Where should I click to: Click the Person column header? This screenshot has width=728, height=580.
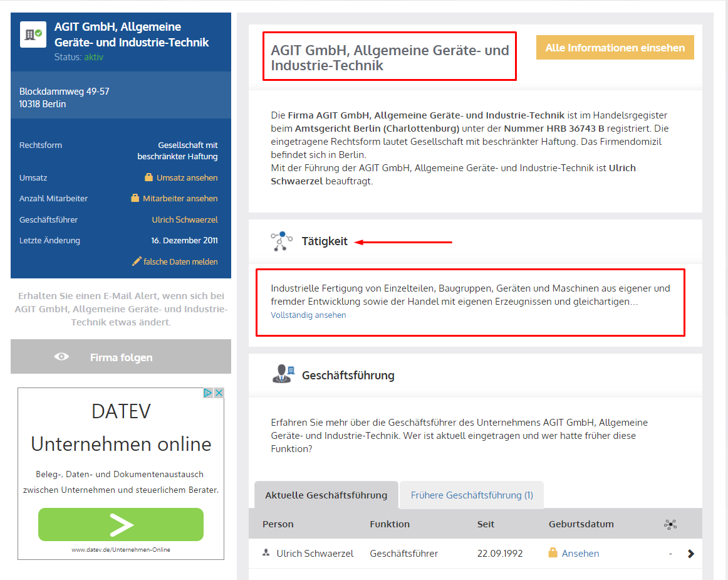278,524
